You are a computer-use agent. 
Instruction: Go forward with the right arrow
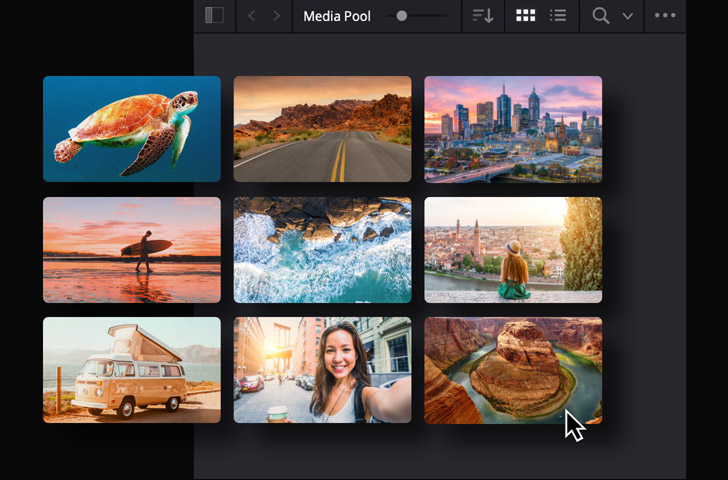pos(277,16)
